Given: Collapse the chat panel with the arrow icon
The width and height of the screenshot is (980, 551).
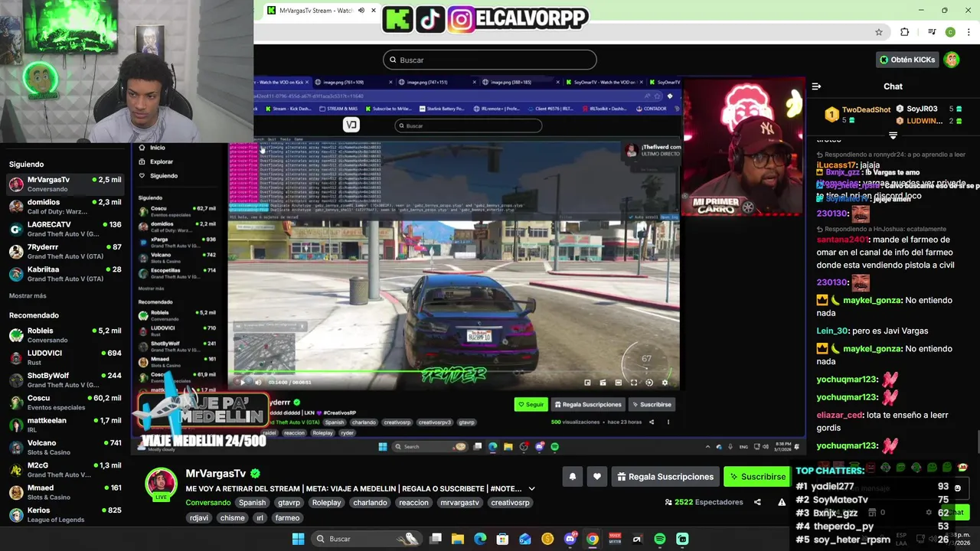Looking at the screenshot, I should pos(816,86).
